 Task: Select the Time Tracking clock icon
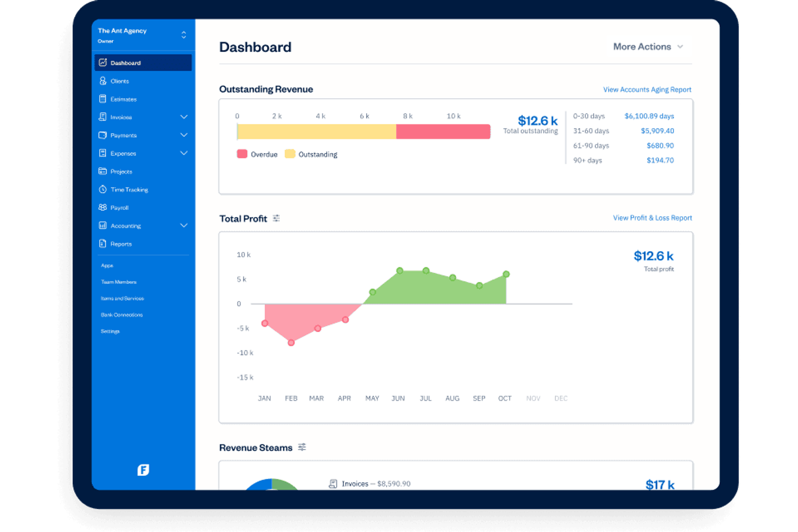[x=102, y=189]
